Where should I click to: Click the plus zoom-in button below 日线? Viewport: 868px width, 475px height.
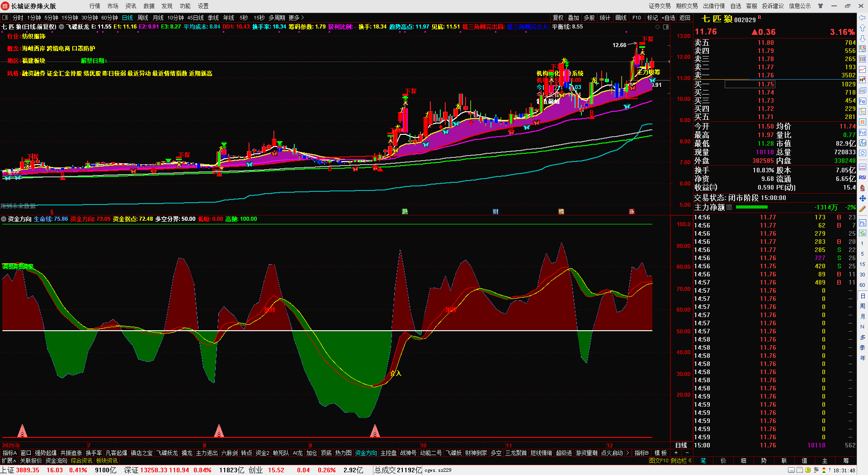676,453
